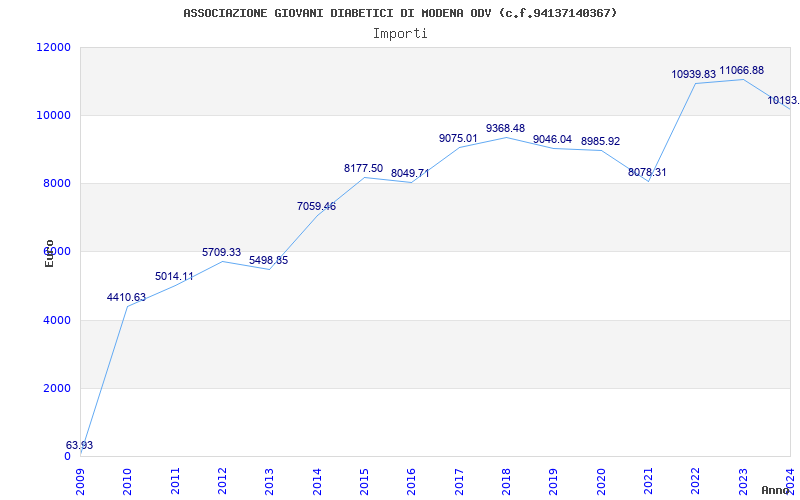Click x-axis year label 2014

[x=317, y=481]
